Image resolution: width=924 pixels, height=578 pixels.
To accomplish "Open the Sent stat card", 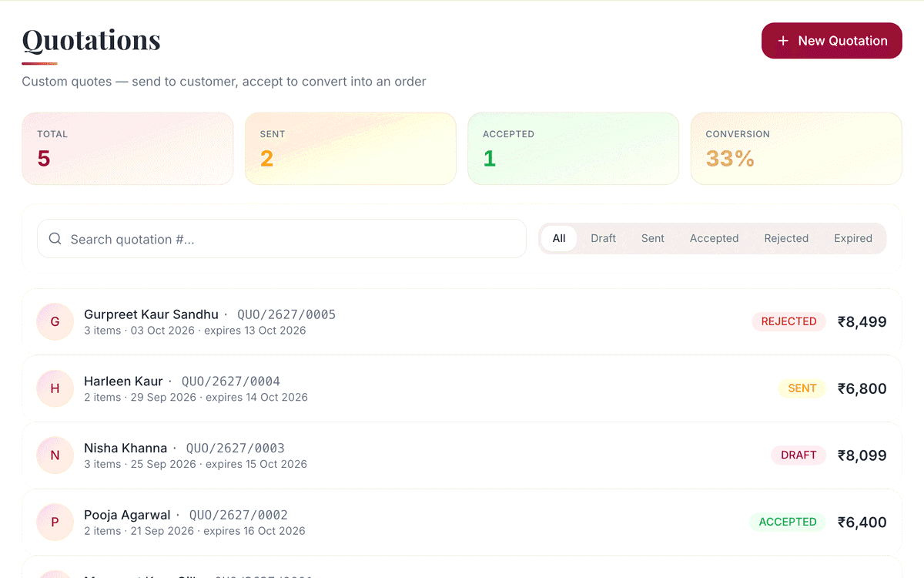I will pyautogui.click(x=350, y=149).
